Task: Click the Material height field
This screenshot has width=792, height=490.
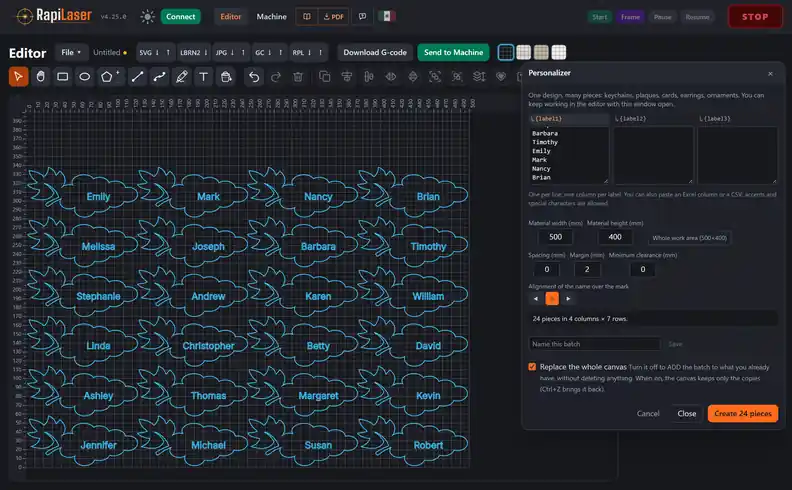Action: pos(615,237)
